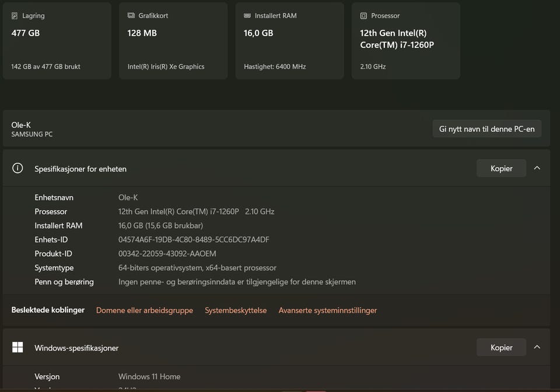
Task: Collapse the Spesifikasjoner for enheten section chevron
Action: click(x=537, y=168)
